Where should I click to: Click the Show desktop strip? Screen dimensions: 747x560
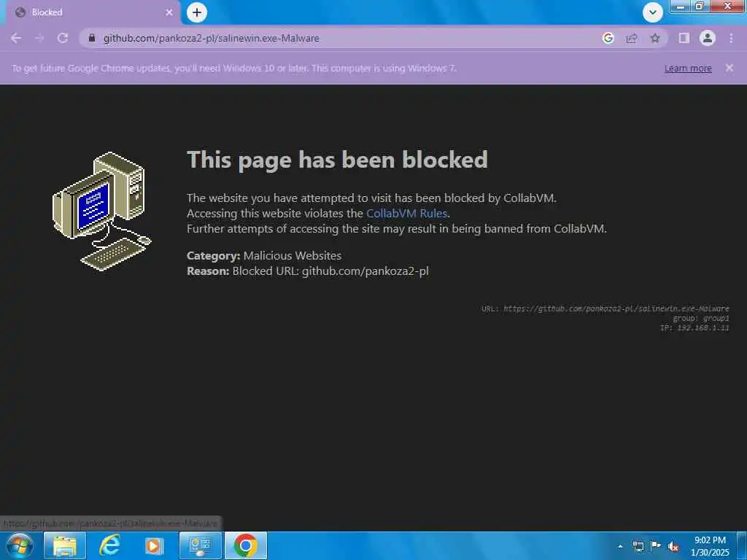pos(743,546)
